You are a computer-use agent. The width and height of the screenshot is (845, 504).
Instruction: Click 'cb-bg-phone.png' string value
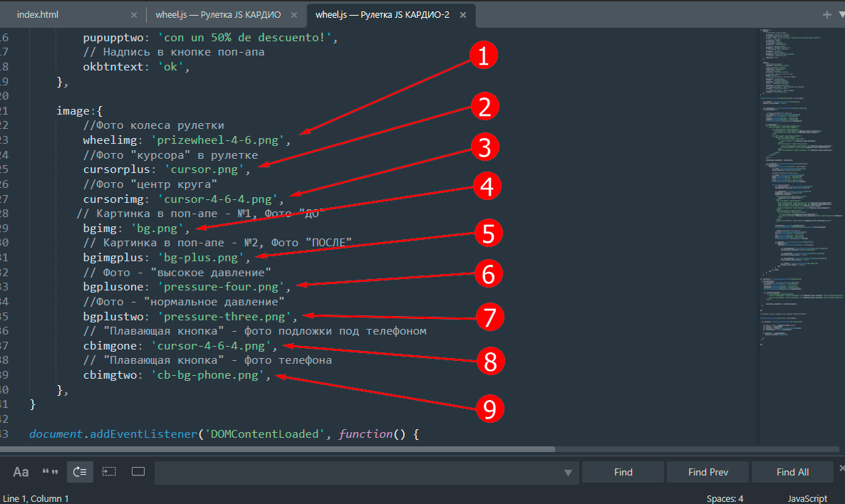208,375
